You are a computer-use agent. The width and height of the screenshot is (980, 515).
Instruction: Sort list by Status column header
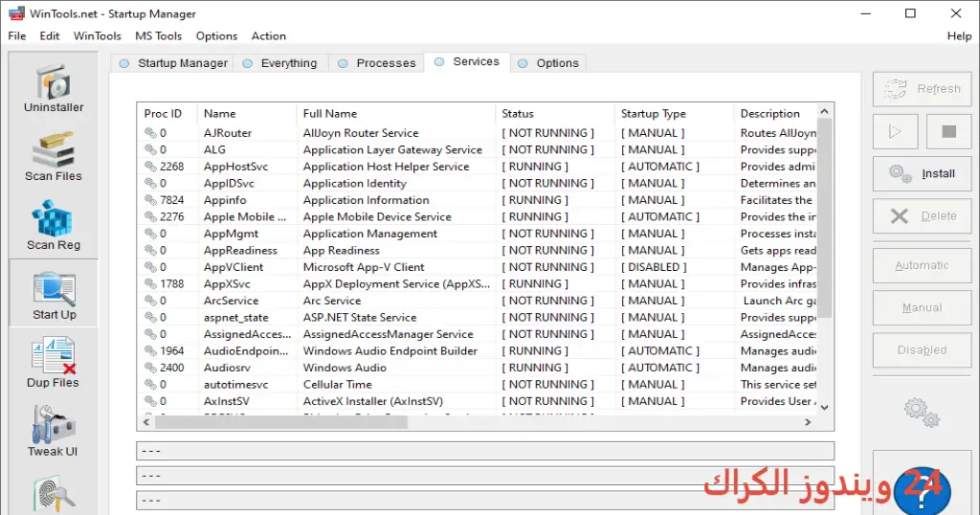pos(555,114)
